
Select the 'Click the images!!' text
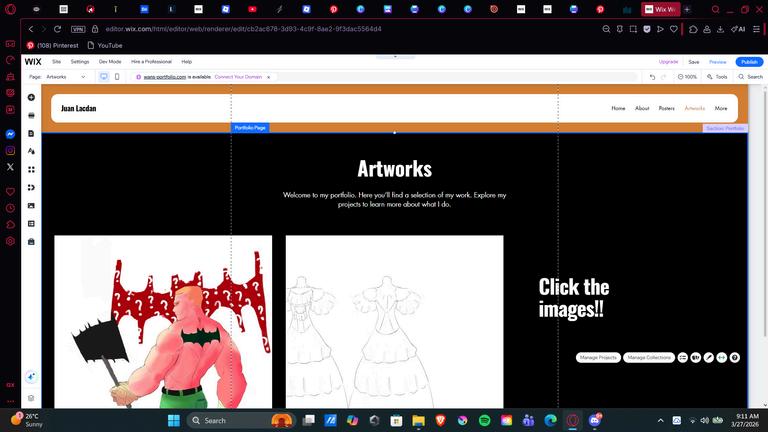click(574, 298)
